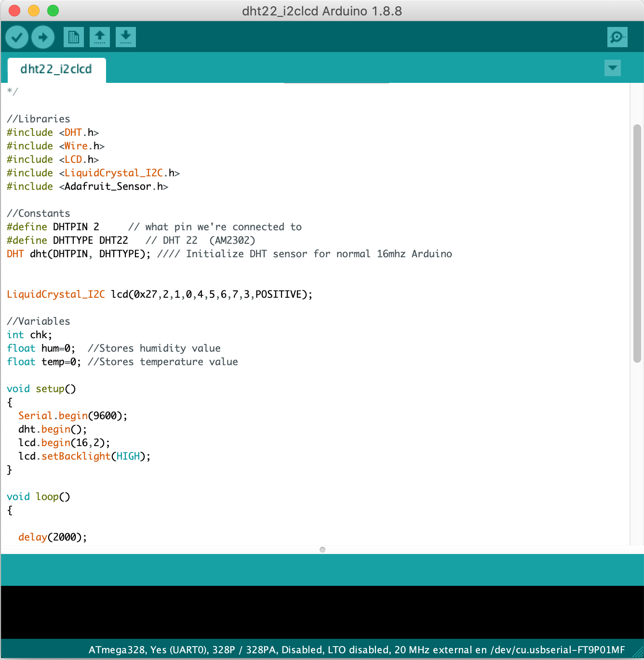This screenshot has height=660, width=644.
Task: Click the Verify checkmark button
Action: 17,37
